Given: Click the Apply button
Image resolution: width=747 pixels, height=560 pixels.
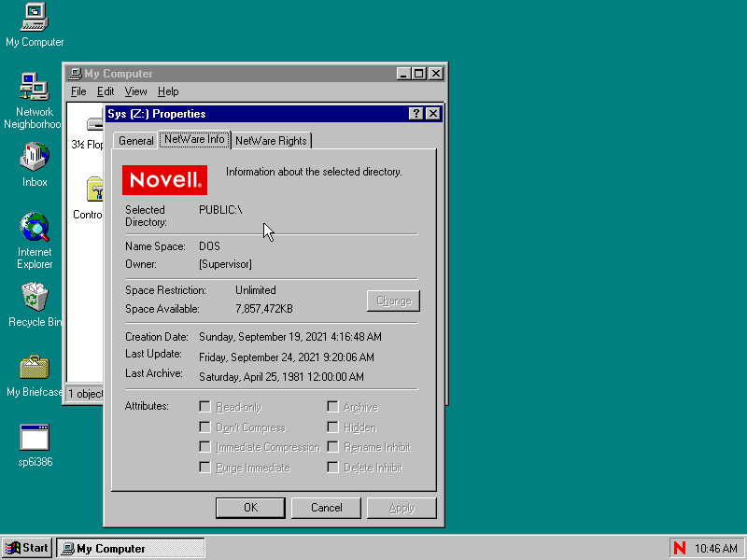Looking at the screenshot, I should [x=402, y=508].
